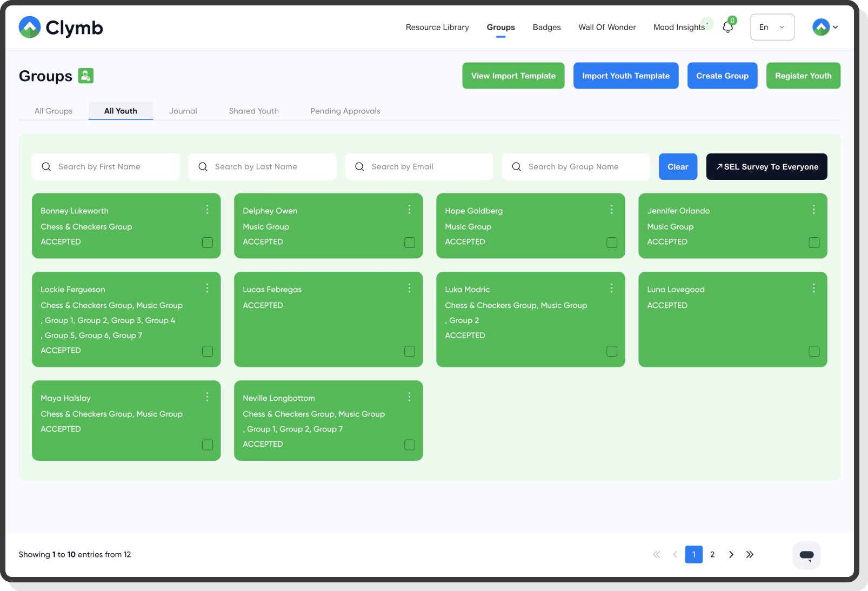Jump to last page double arrow

pos(750,554)
